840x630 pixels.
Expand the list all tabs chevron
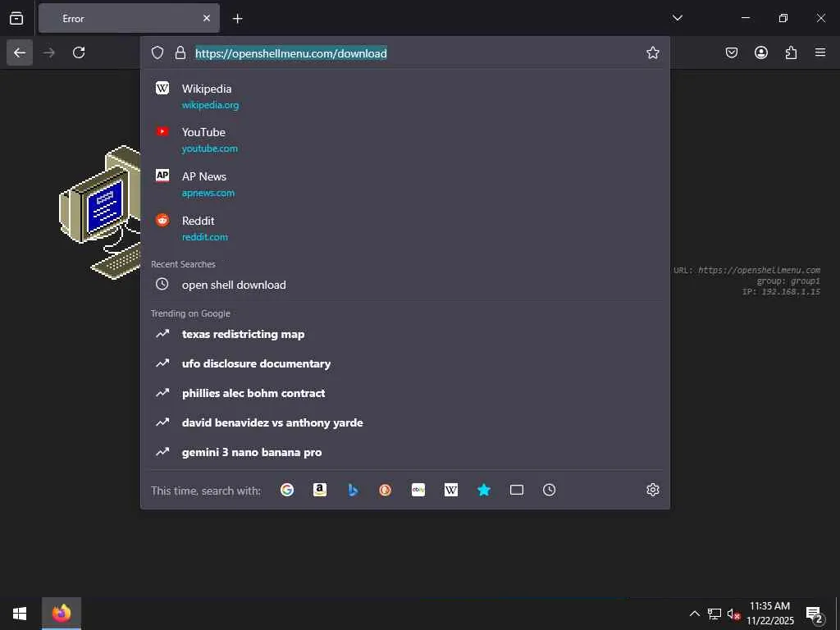pos(677,18)
